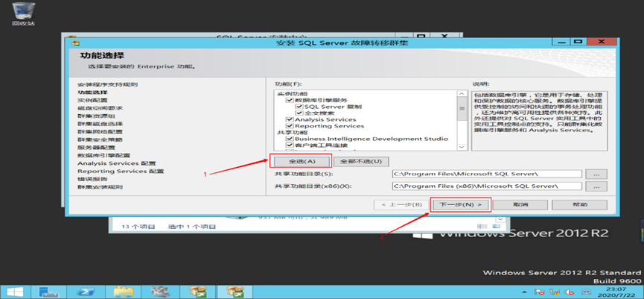The height and width of the screenshot is (299, 644).
Task: Click the feature list scroll-down arrow
Action: pyautogui.click(x=462, y=147)
